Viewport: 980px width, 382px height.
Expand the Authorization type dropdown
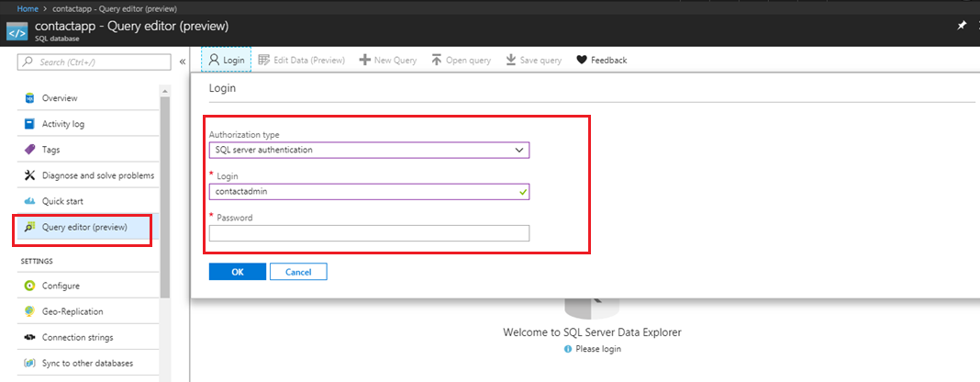[x=369, y=150]
